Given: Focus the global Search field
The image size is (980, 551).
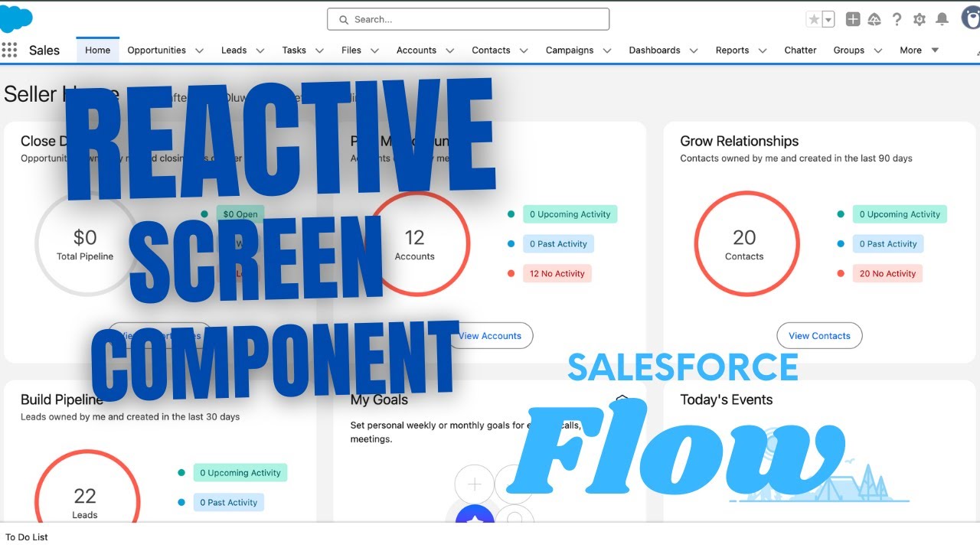Looking at the screenshot, I should click(x=469, y=19).
